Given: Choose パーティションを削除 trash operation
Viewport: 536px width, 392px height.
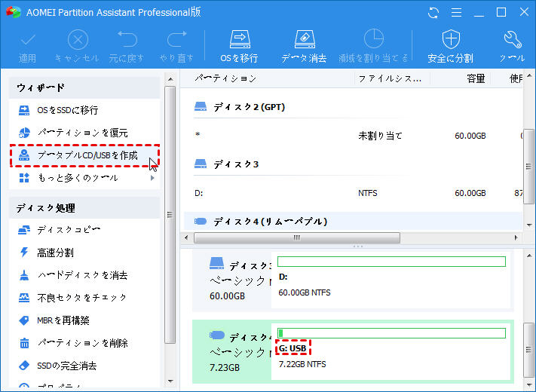Looking at the screenshot, I should tap(84, 343).
